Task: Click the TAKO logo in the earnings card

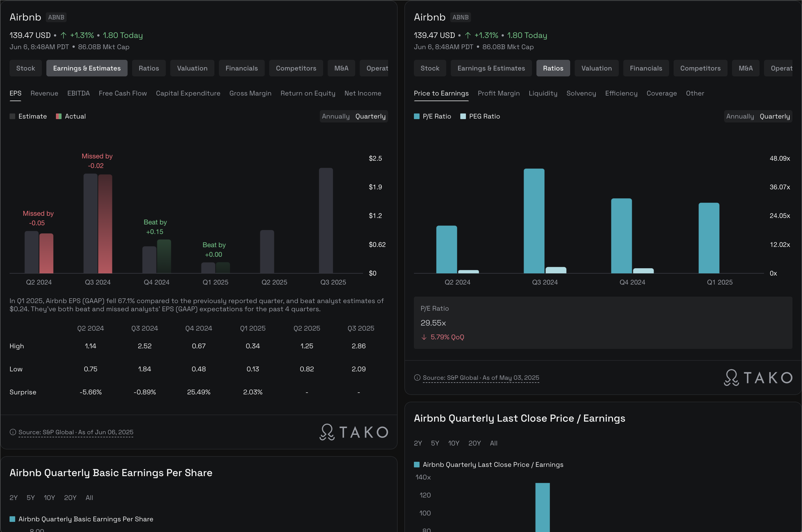Action: (x=354, y=432)
